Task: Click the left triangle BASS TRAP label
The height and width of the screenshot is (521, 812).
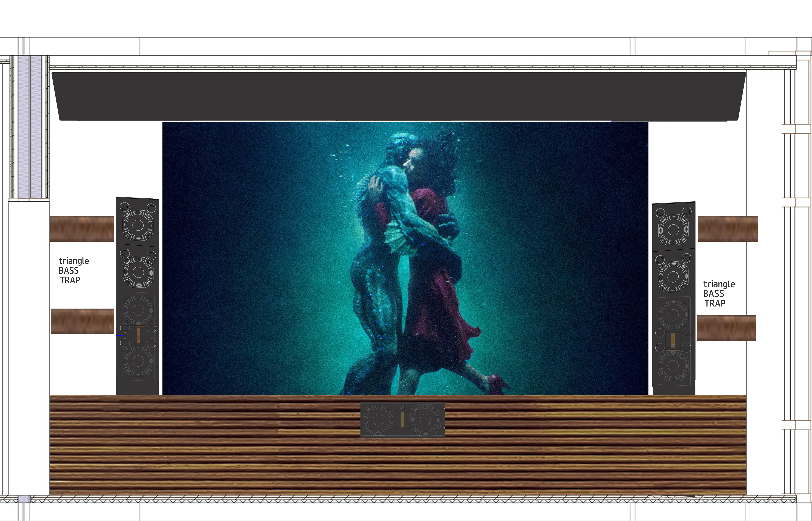Action: pos(73,270)
